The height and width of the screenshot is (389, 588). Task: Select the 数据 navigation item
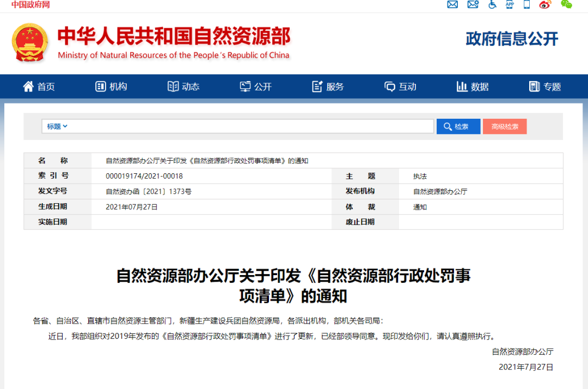point(473,87)
